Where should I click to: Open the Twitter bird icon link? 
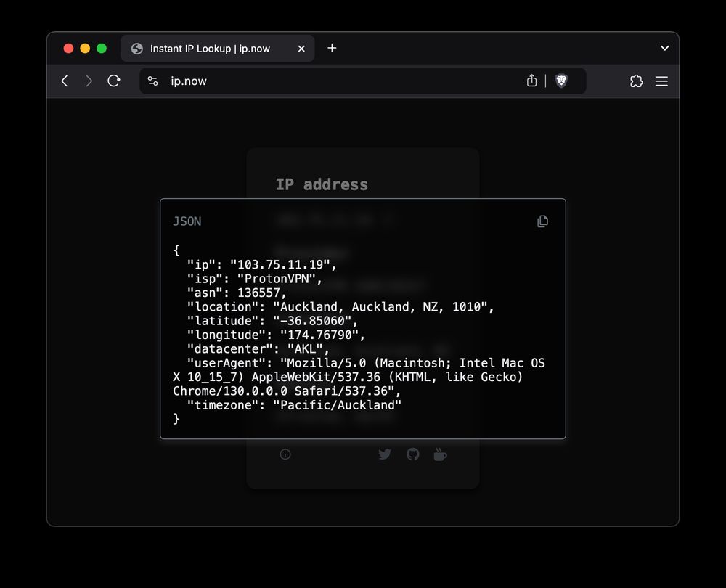tap(385, 454)
